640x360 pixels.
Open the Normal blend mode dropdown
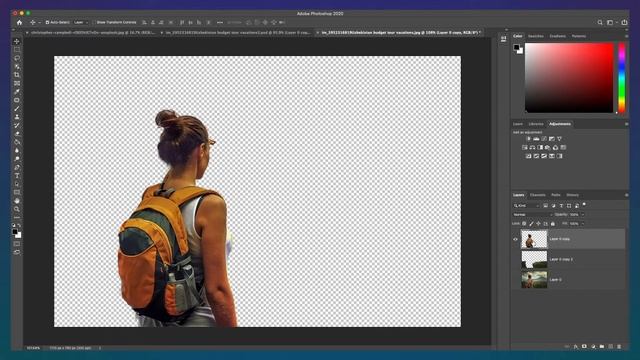pyautogui.click(x=532, y=215)
